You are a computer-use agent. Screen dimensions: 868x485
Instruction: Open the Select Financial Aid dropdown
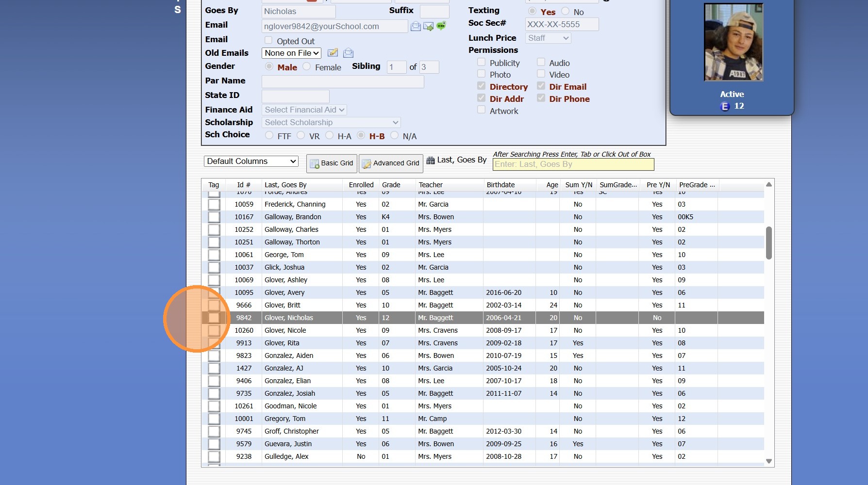(x=304, y=110)
